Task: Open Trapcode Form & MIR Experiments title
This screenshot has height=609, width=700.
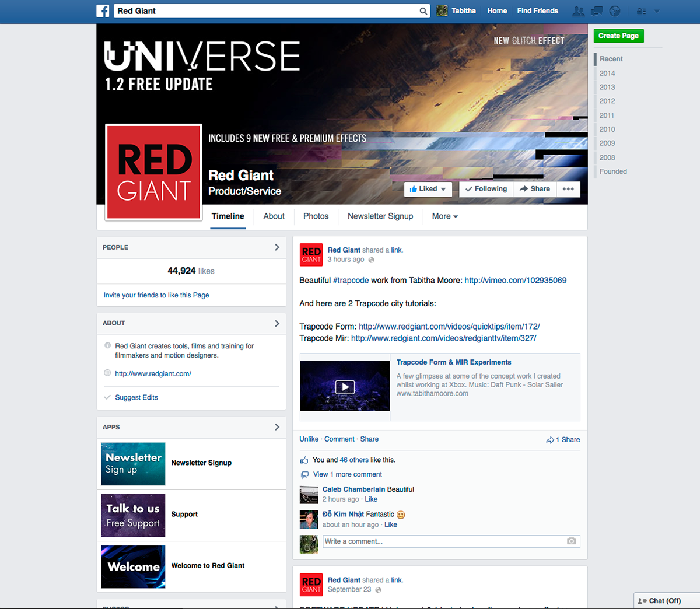Action: click(x=454, y=362)
